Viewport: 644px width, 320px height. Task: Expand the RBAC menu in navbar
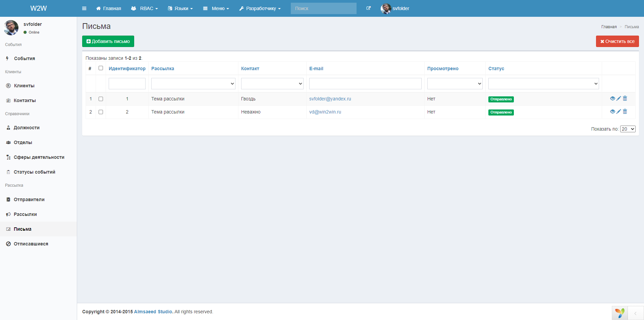[144, 8]
